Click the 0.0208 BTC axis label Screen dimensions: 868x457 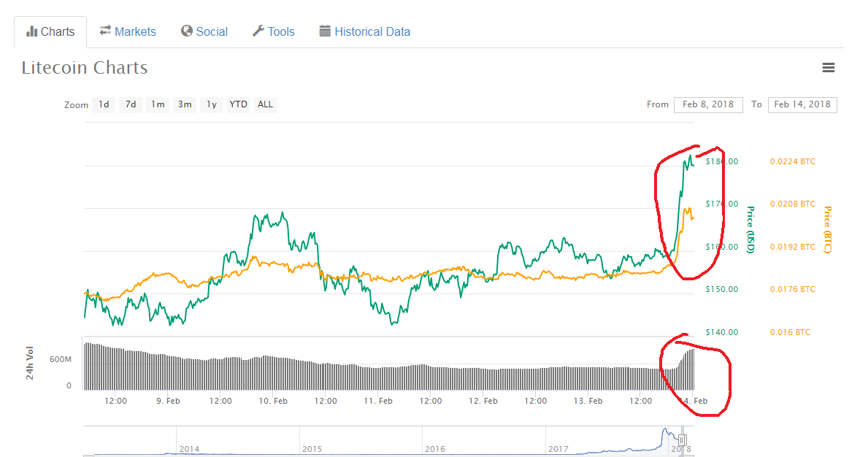tap(793, 204)
